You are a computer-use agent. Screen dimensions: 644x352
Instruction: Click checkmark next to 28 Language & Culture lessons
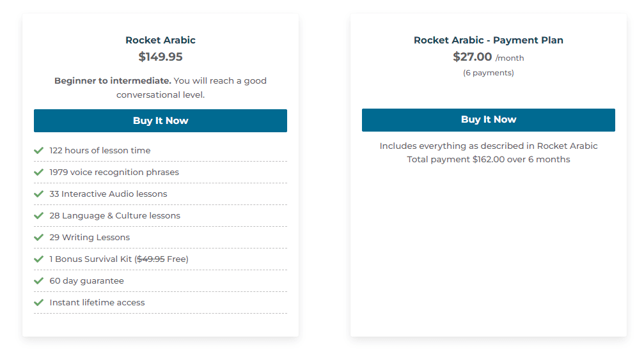(38, 216)
